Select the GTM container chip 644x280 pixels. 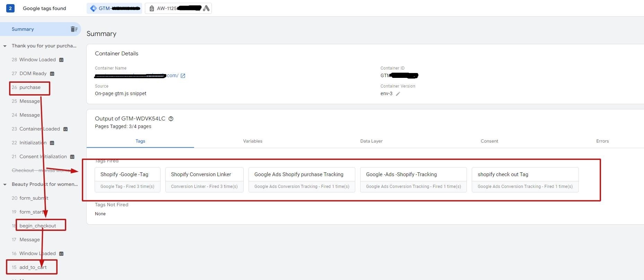114,8
